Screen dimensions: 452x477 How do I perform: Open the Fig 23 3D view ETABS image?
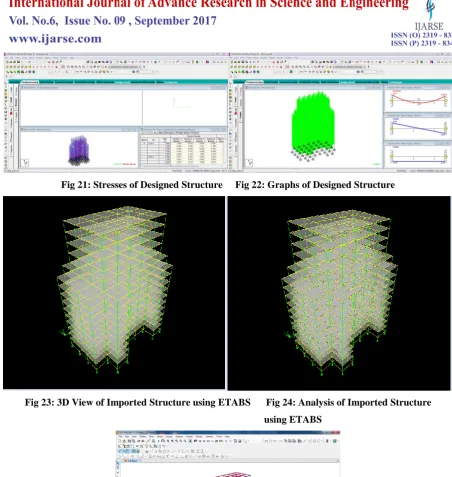tap(114, 292)
